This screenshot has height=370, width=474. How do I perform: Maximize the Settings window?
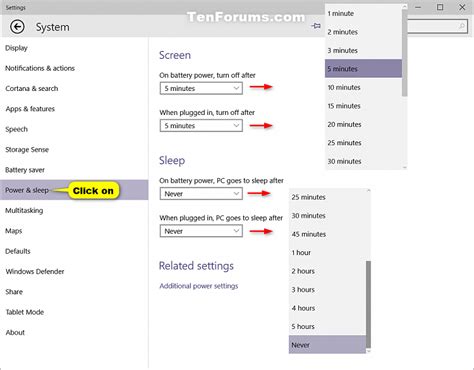[440, 7]
